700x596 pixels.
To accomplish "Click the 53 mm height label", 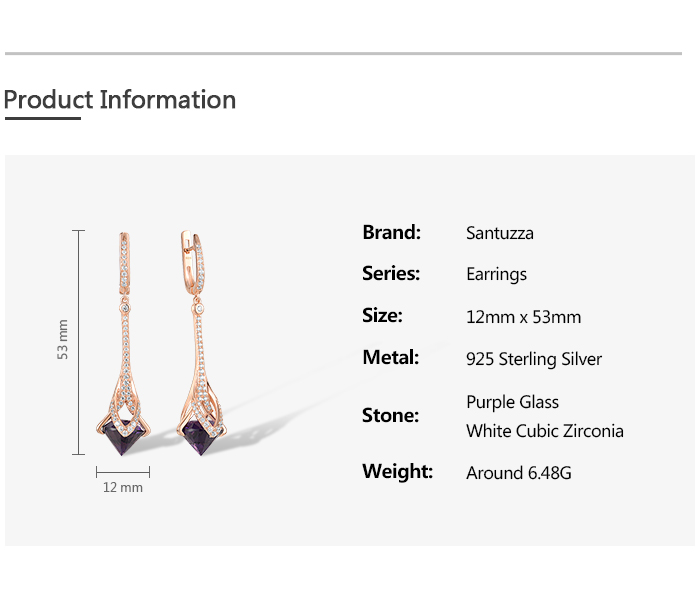I will tap(63, 340).
